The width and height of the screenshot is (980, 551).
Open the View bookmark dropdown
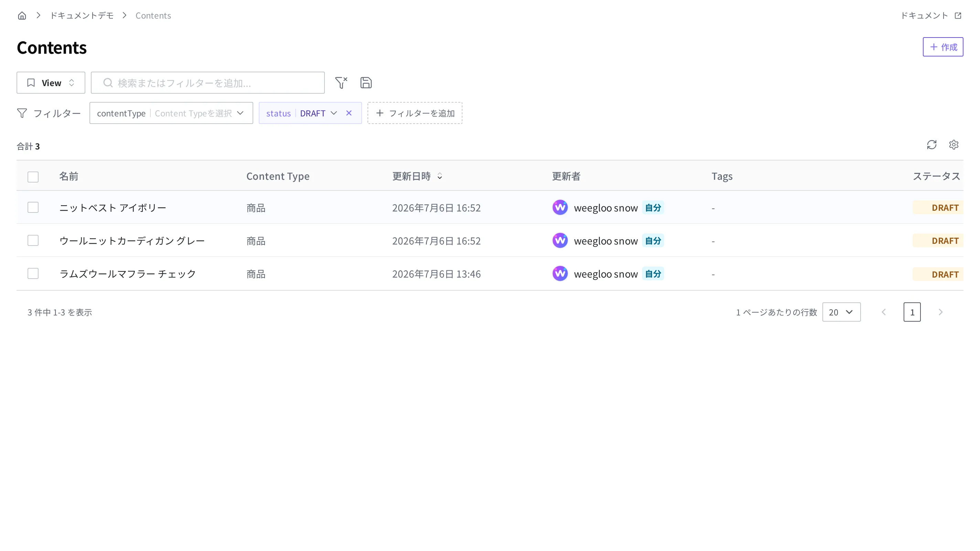[51, 83]
